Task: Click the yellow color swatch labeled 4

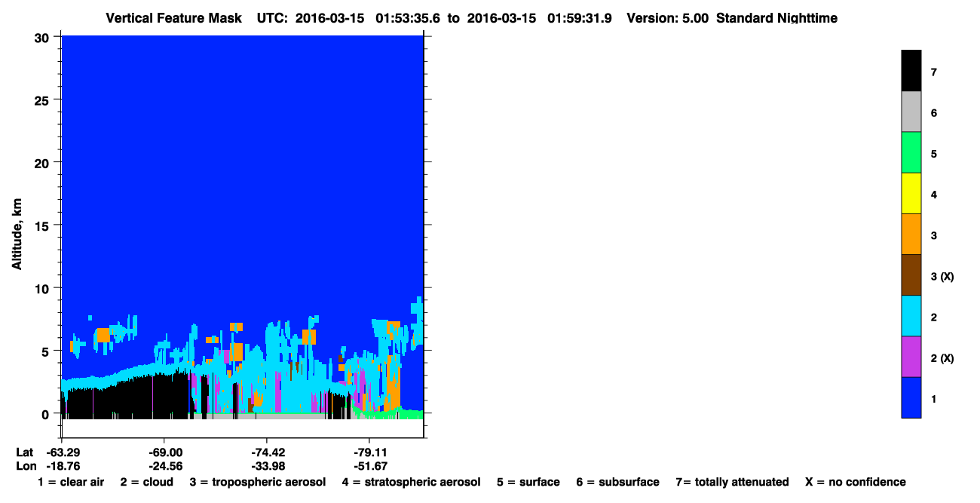Action: (x=911, y=193)
